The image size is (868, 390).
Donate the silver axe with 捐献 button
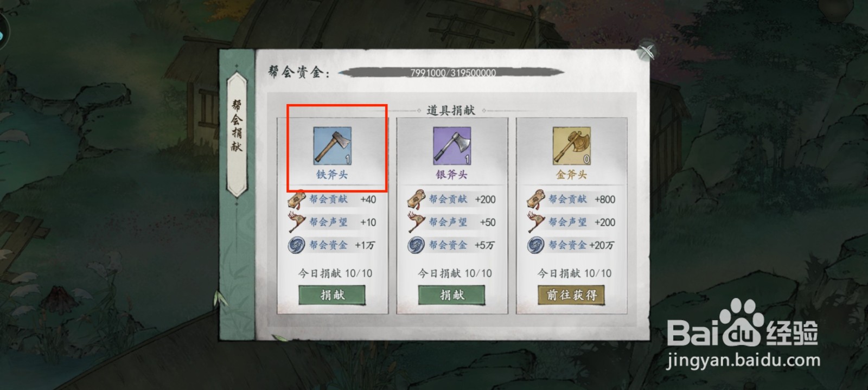point(451,295)
